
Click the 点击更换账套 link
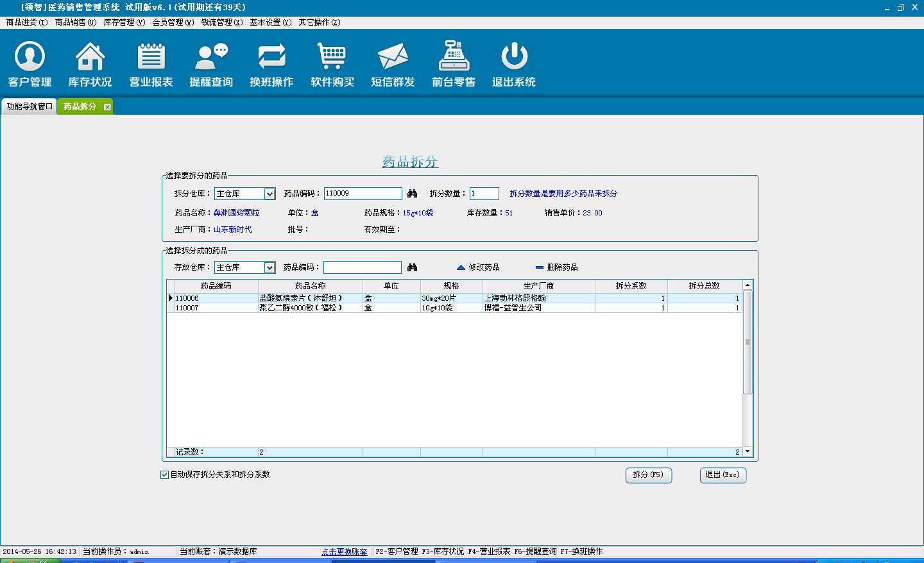click(x=345, y=551)
